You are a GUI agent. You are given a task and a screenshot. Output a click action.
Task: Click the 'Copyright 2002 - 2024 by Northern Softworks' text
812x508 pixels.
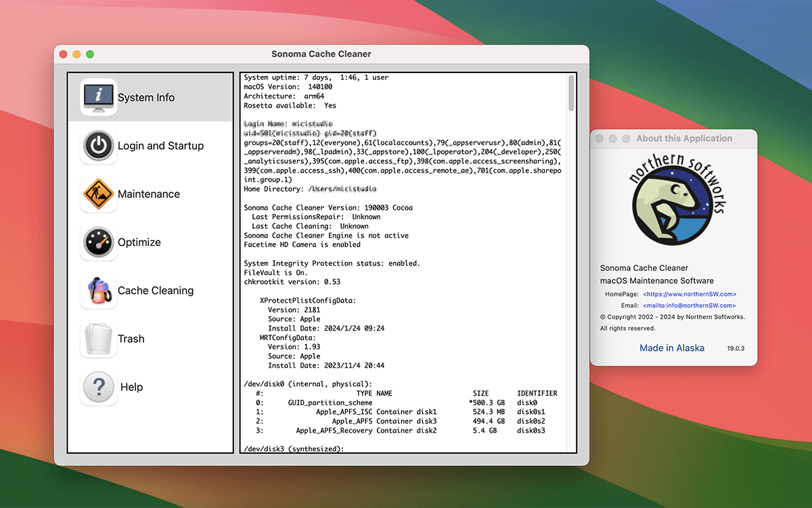point(673,317)
